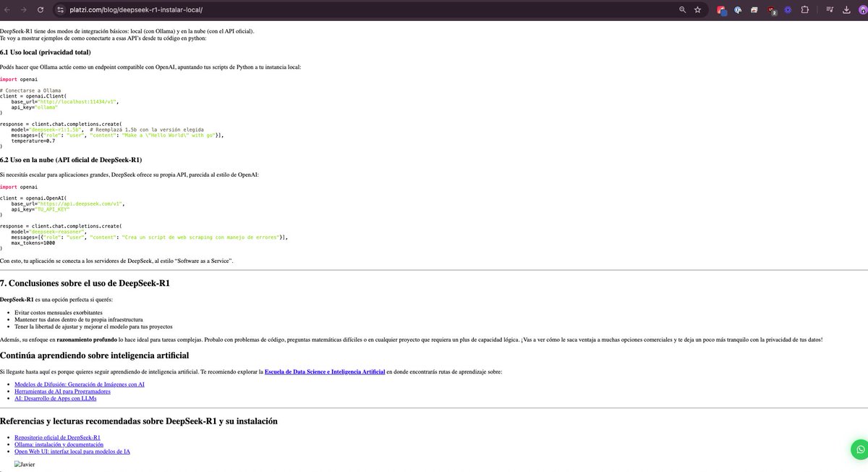This screenshot has height=472, width=868.
Task: Click heading Referencias y lecturas recomendadas
Action: [x=139, y=421]
